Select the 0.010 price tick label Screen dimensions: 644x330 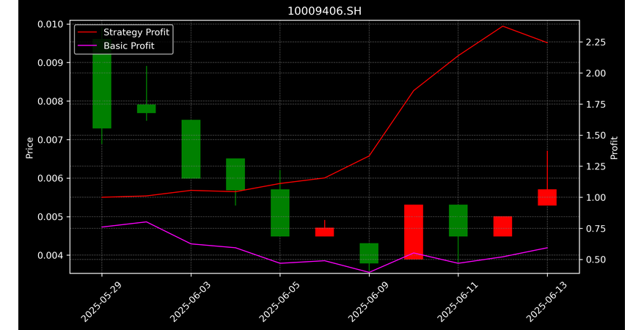point(51,25)
